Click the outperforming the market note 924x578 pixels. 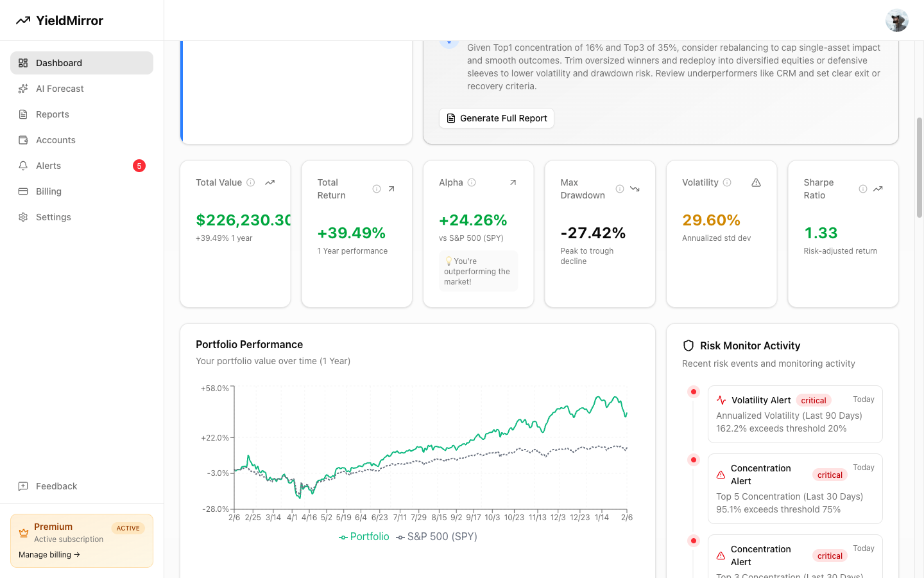pos(478,271)
